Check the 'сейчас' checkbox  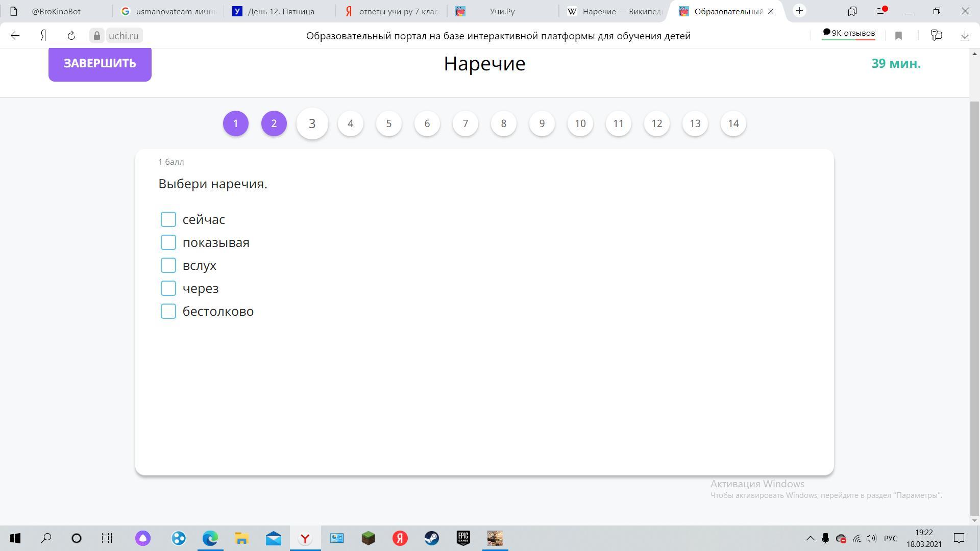[x=168, y=219]
